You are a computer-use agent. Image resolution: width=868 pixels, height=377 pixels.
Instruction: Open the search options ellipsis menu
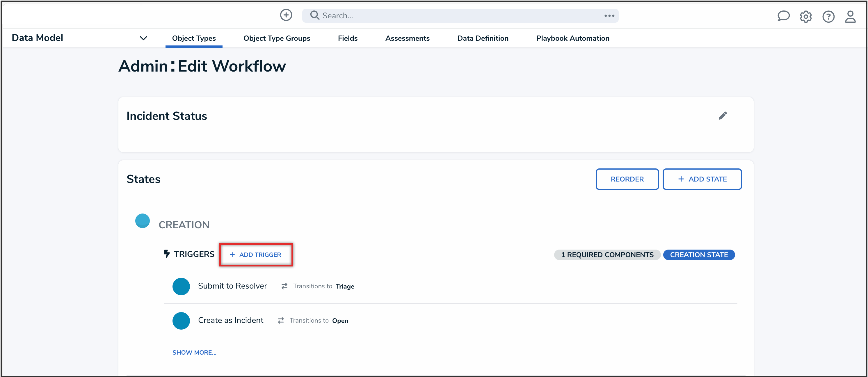click(609, 16)
